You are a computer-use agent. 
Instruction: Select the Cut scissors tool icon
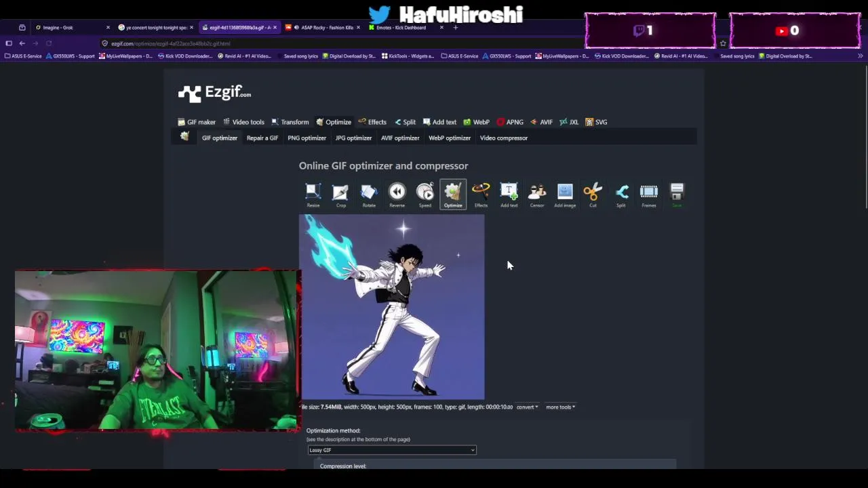click(x=593, y=195)
